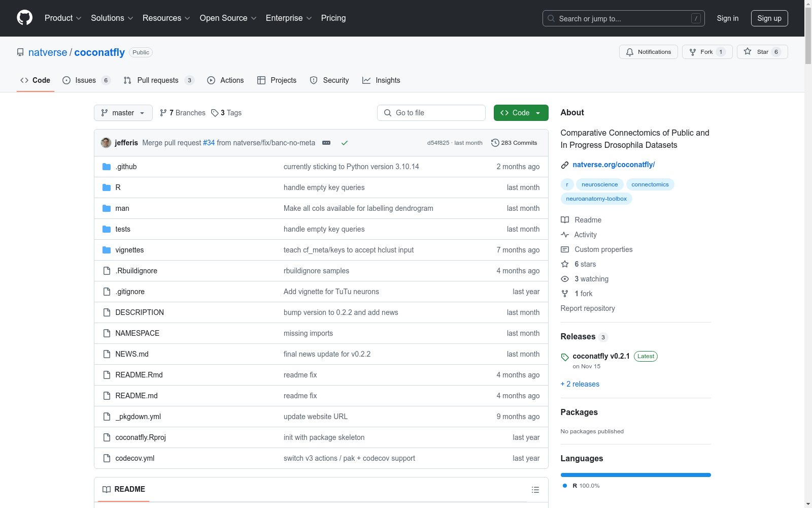The height and width of the screenshot is (508, 812).
Task: Open the NEWS.md file
Action: point(132,354)
